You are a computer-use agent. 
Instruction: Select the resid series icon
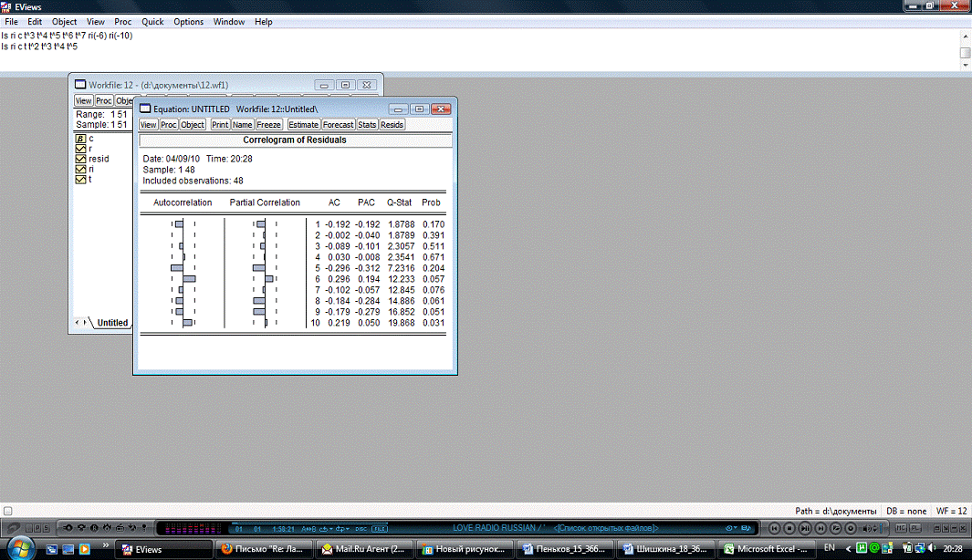click(80, 159)
